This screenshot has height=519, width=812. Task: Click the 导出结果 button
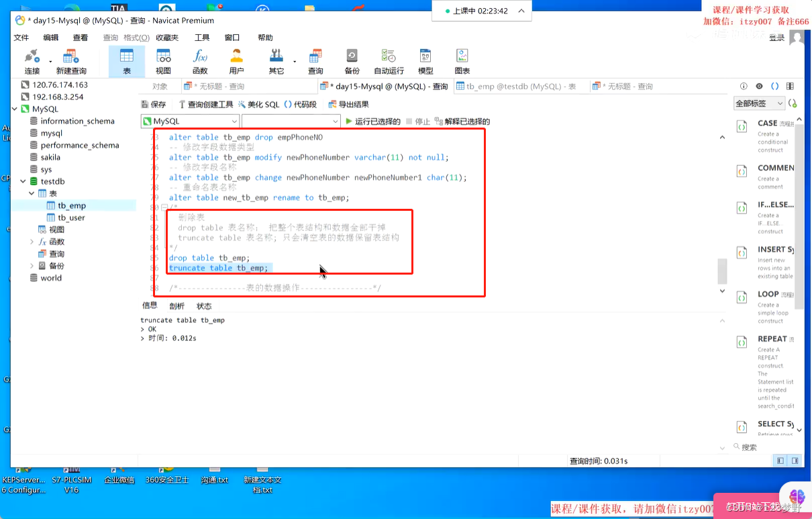[x=348, y=104]
